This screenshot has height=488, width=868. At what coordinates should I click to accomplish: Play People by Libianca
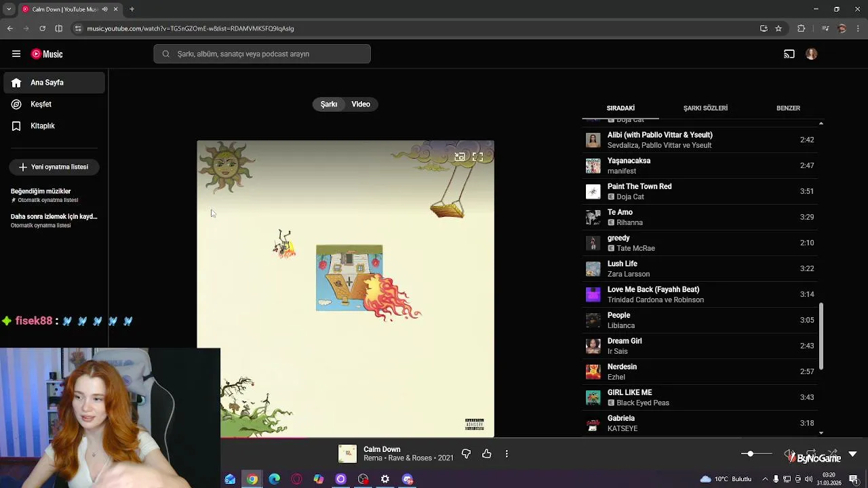click(700, 320)
